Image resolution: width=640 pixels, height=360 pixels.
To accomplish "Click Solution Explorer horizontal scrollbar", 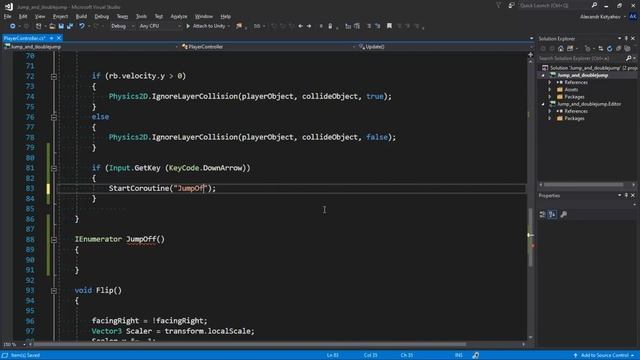I will click(x=583, y=184).
